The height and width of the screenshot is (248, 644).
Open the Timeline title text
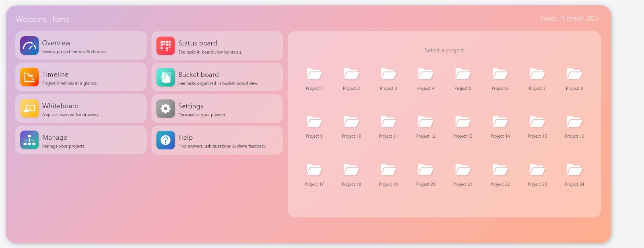tap(55, 74)
